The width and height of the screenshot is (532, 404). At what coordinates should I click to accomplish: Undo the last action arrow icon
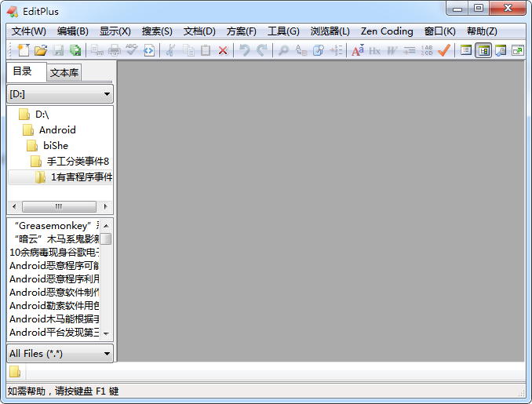click(x=244, y=50)
